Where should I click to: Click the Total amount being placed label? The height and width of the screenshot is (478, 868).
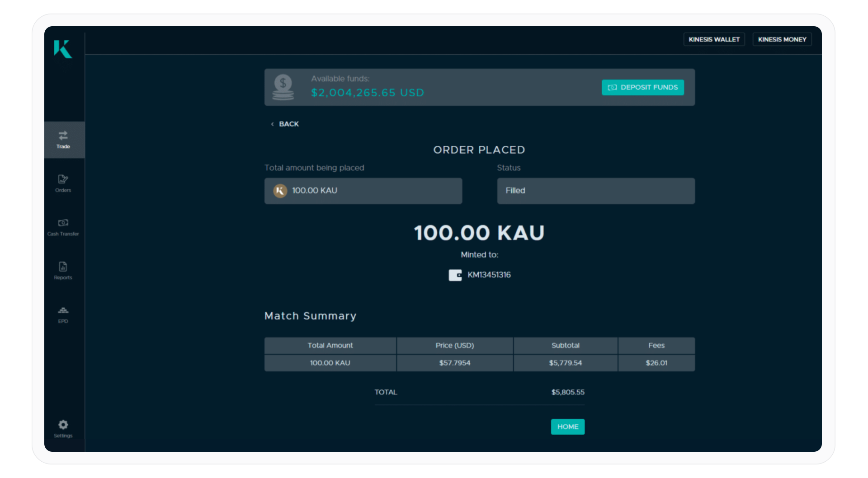click(314, 168)
